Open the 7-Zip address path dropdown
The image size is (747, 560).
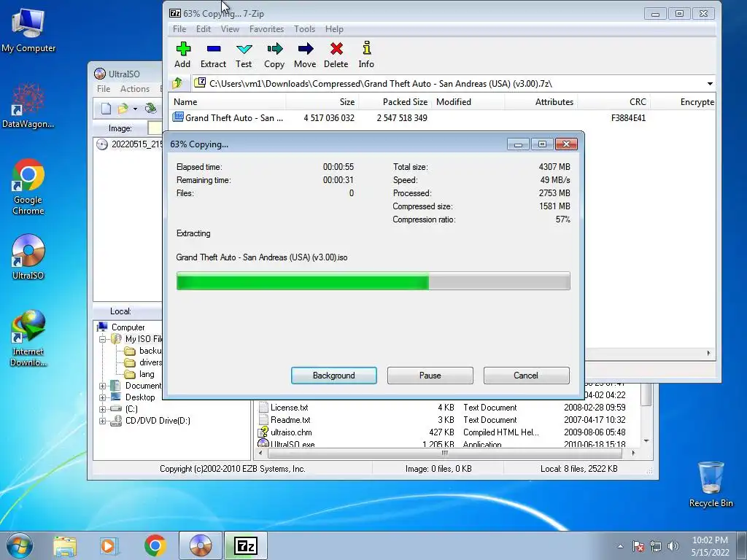[x=710, y=84]
